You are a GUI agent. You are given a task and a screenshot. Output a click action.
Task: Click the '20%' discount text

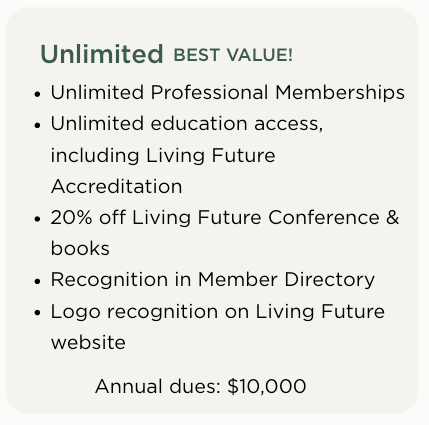[x=71, y=218]
